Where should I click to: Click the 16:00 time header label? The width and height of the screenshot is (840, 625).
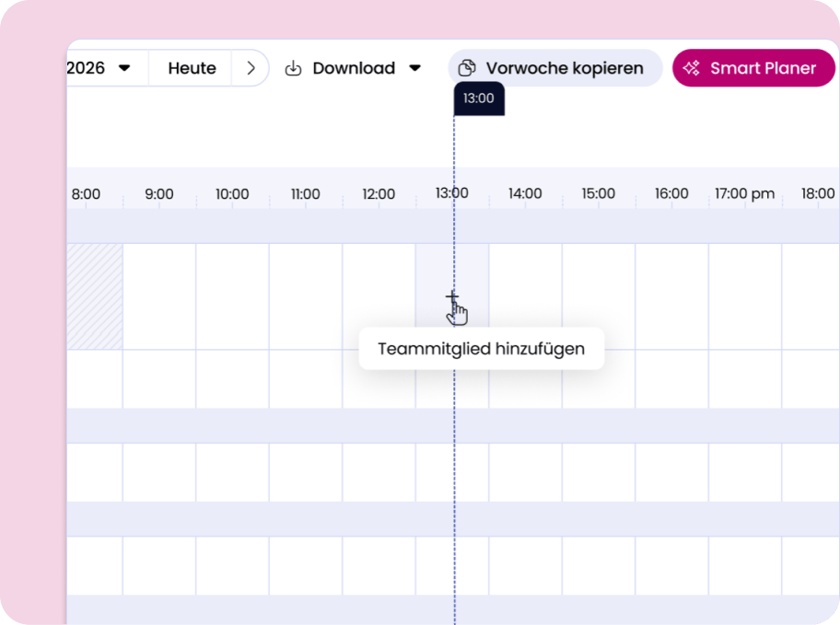(x=671, y=194)
